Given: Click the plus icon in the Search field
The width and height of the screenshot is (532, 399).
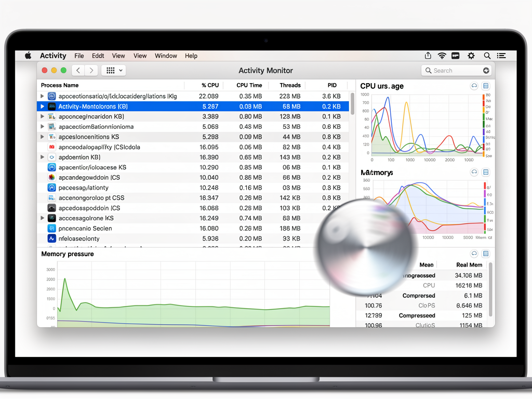Looking at the screenshot, I should (486, 70).
